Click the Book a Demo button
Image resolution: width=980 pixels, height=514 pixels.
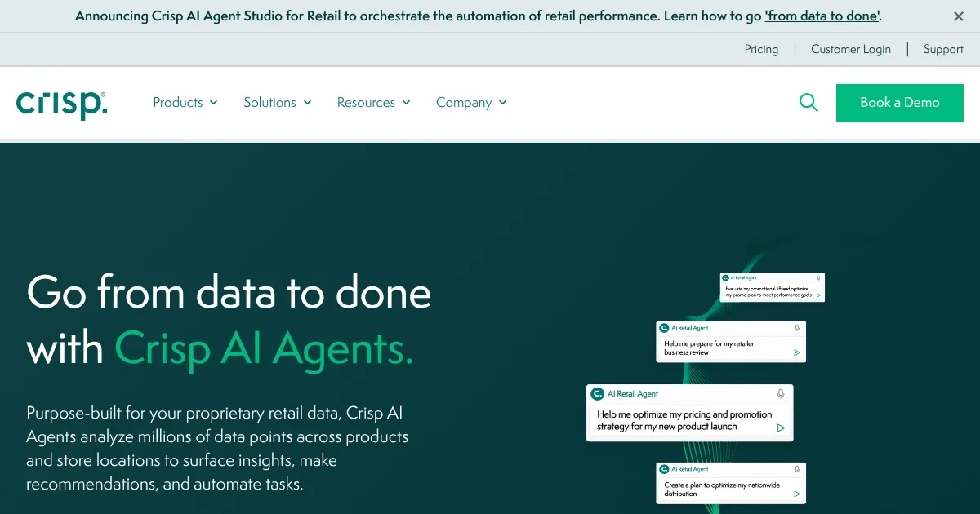[x=900, y=103]
